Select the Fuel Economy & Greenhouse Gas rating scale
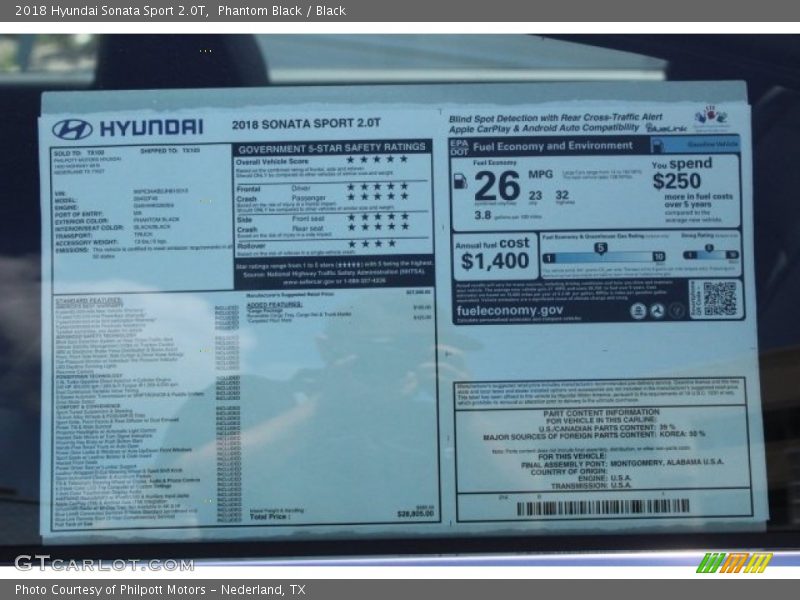800x600 pixels. 604,255
